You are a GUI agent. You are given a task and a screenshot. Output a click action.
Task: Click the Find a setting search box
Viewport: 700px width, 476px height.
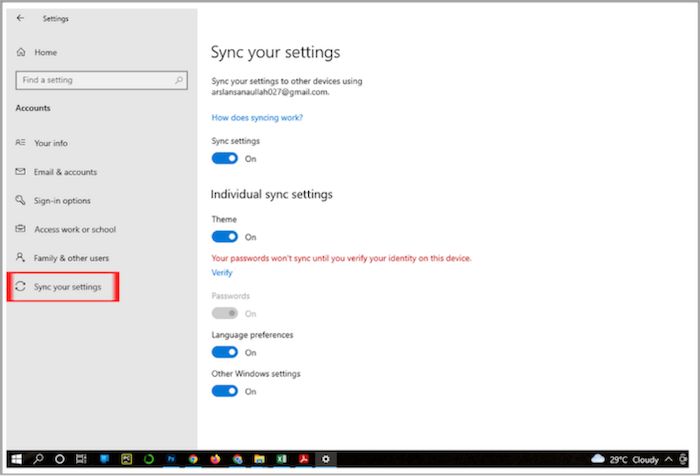tap(95, 80)
